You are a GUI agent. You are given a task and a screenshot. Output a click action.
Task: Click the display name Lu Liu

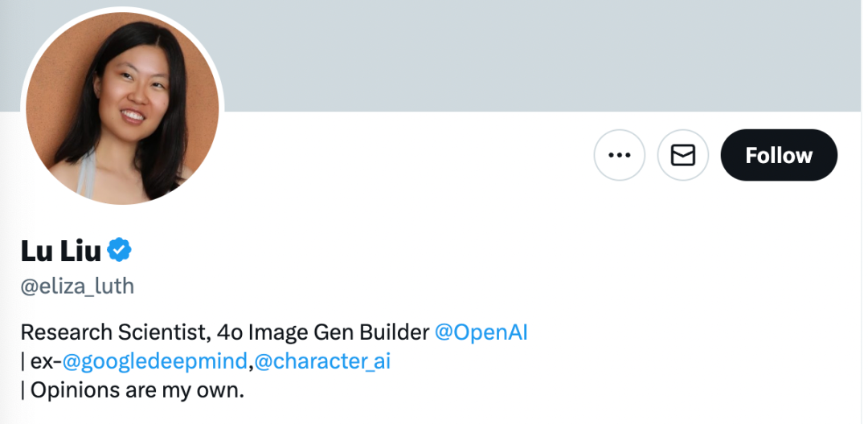point(61,251)
